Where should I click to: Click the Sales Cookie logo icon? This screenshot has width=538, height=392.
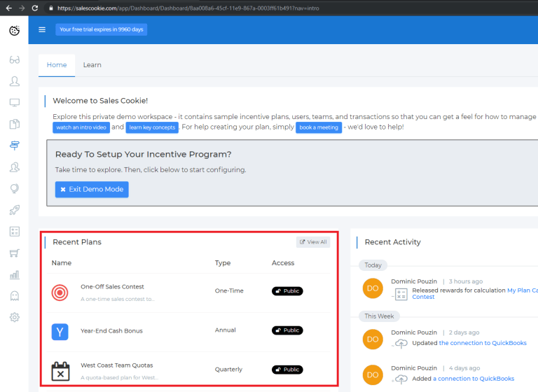[14, 30]
